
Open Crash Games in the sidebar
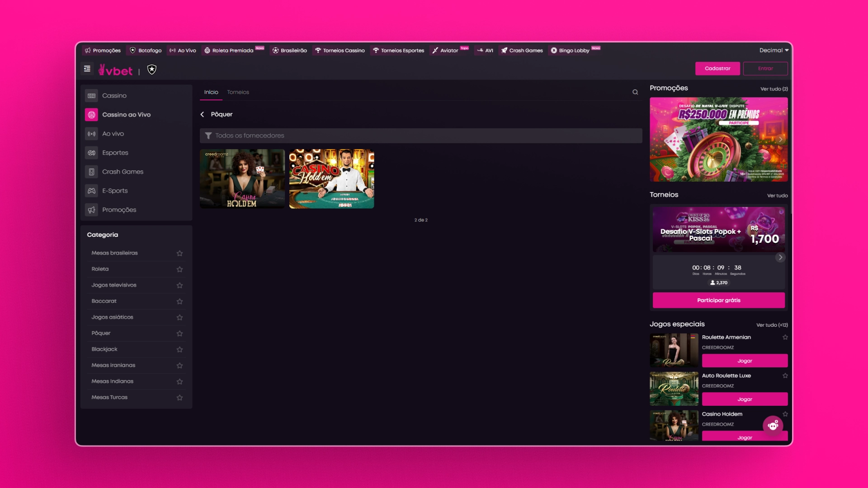point(123,172)
